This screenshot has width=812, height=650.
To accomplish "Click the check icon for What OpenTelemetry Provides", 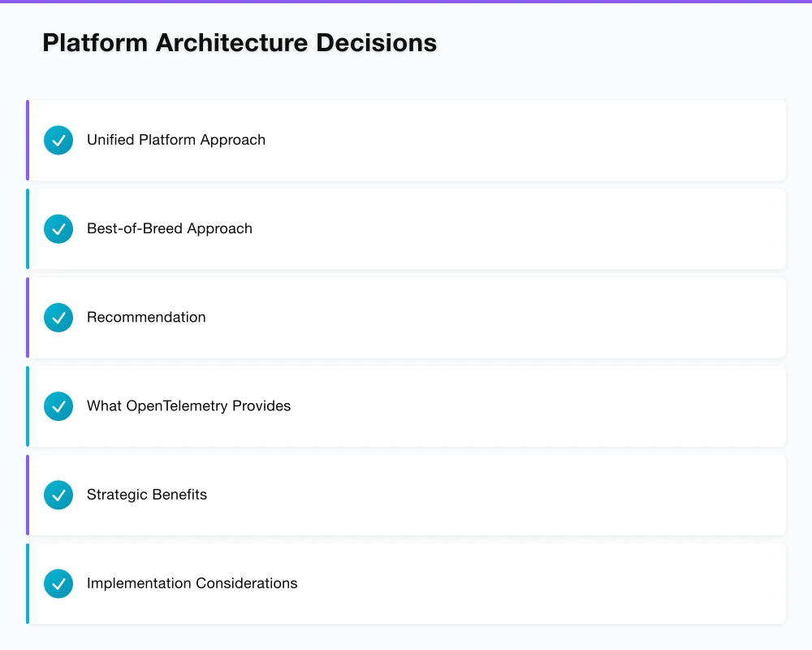I will click(58, 406).
